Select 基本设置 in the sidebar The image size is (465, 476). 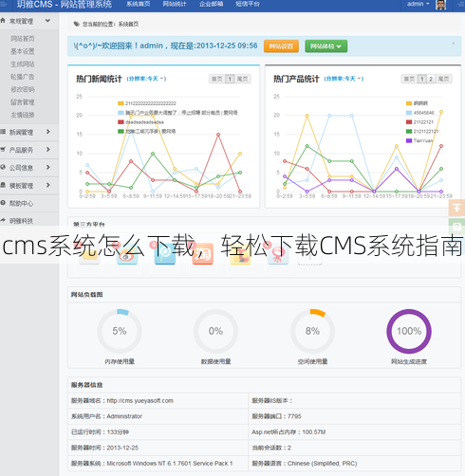click(x=23, y=51)
